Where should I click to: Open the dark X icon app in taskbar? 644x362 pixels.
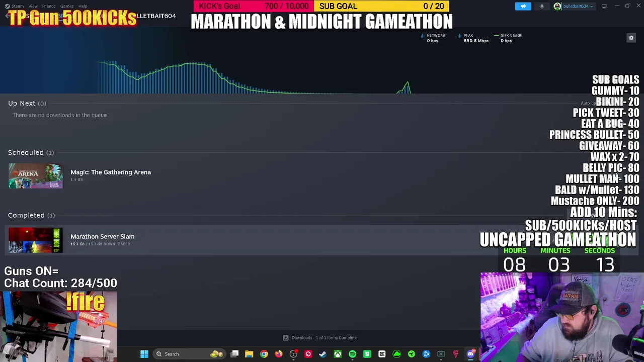pos(441,354)
